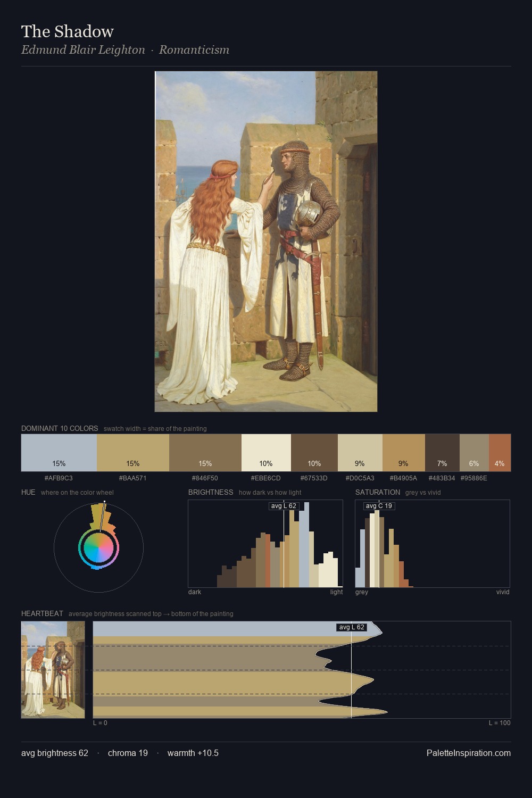The height and width of the screenshot is (798, 532).
Task: Click hex code '#67533D'
Action: coord(314,478)
